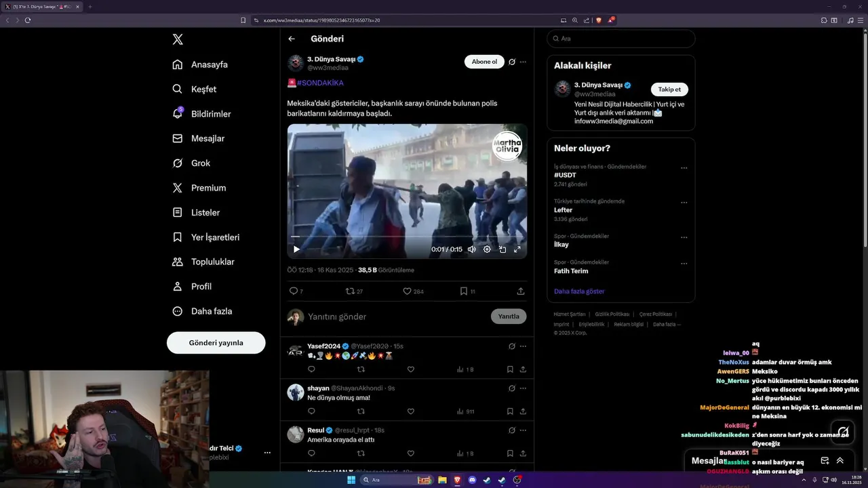Mute the video volume speaker

pyautogui.click(x=472, y=249)
